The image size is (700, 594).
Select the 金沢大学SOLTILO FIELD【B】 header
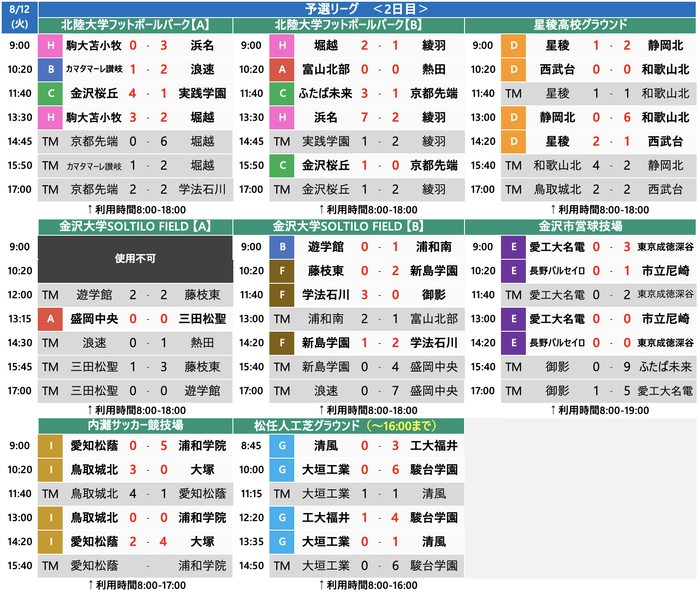coord(348,226)
